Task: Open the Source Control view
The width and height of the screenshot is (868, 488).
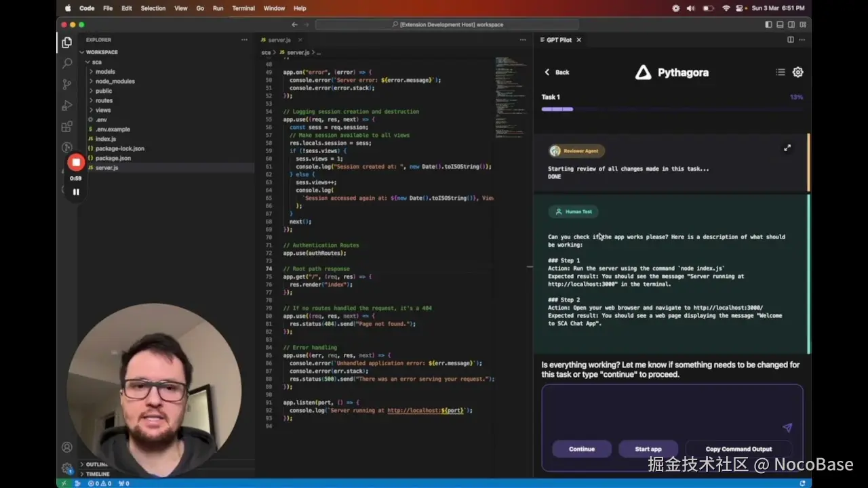Action: (66, 84)
